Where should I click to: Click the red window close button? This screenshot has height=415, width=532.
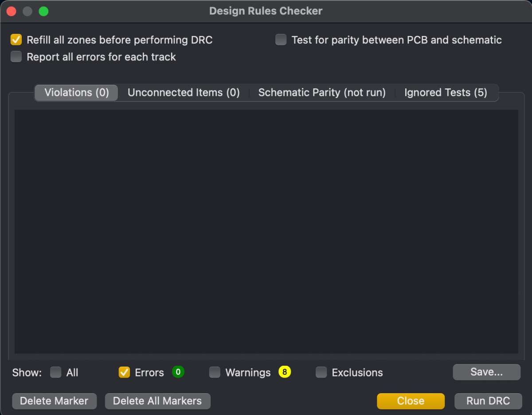tap(12, 11)
